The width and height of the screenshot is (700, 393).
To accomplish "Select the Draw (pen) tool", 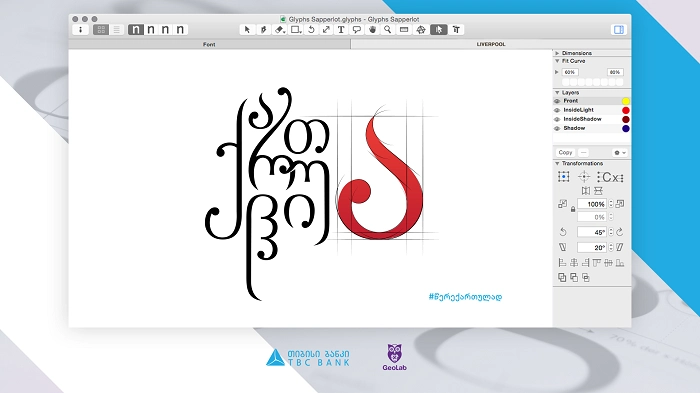I will 264,30.
